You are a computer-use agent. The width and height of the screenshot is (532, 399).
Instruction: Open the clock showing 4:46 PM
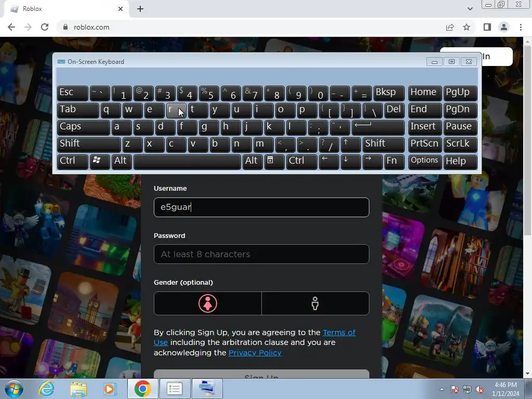pos(506,389)
